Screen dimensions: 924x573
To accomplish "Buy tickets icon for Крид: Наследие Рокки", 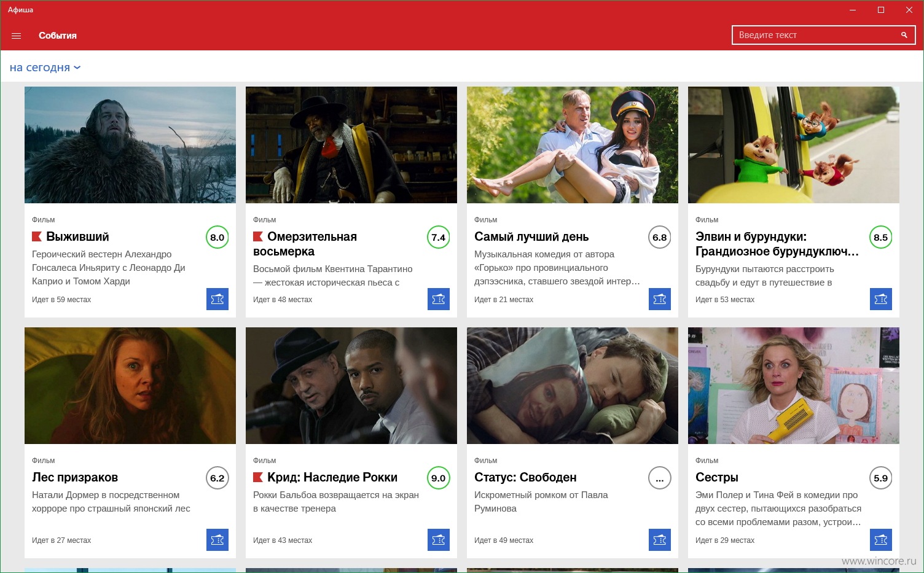I will tap(439, 540).
